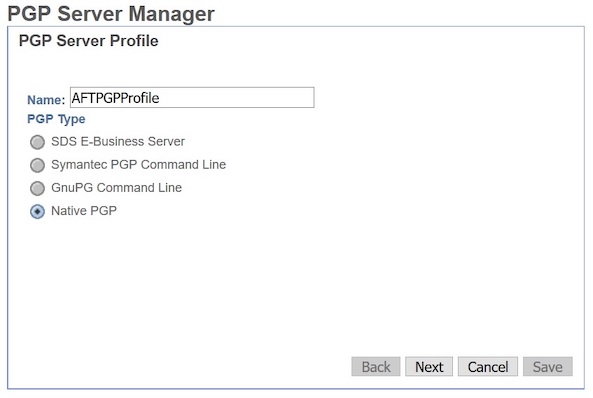The height and width of the screenshot is (398, 593).
Task: Click the "GnuPG Command Line" option text
Action: point(116,188)
